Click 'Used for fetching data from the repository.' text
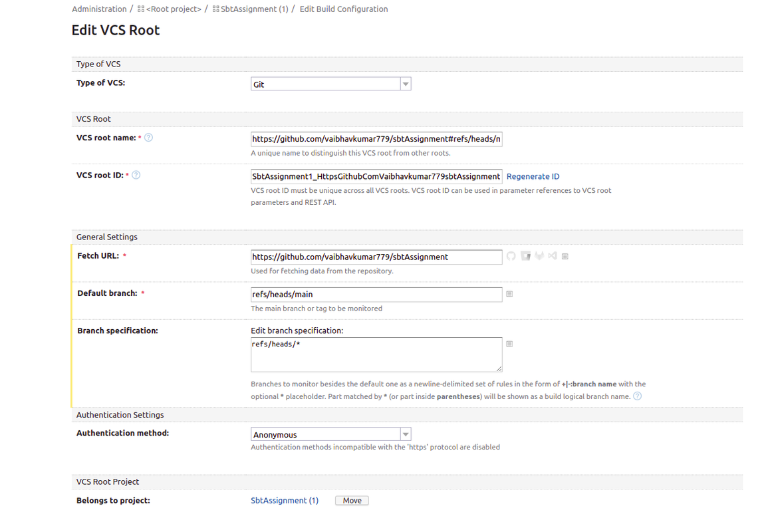The width and height of the screenshot is (764, 532). (322, 271)
